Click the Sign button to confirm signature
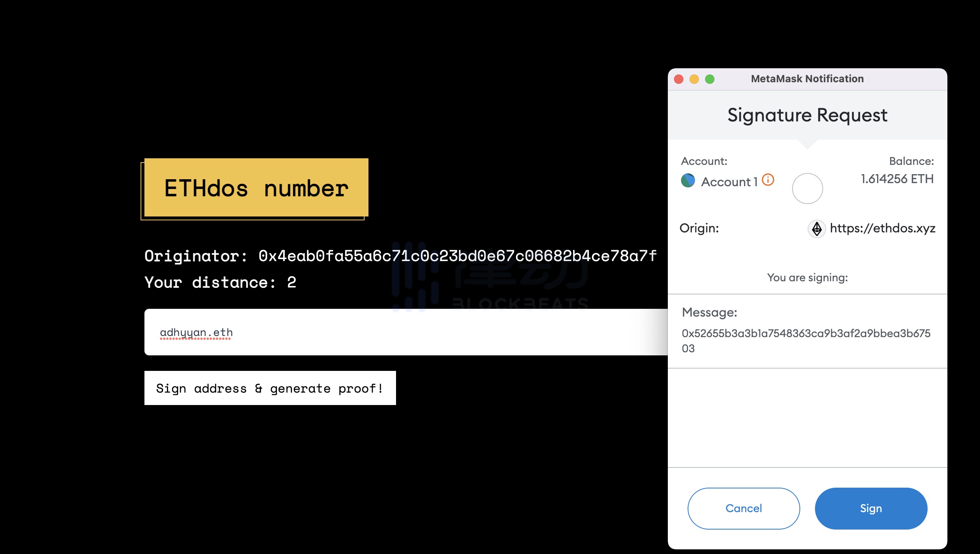The width and height of the screenshot is (980, 554). pos(870,508)
